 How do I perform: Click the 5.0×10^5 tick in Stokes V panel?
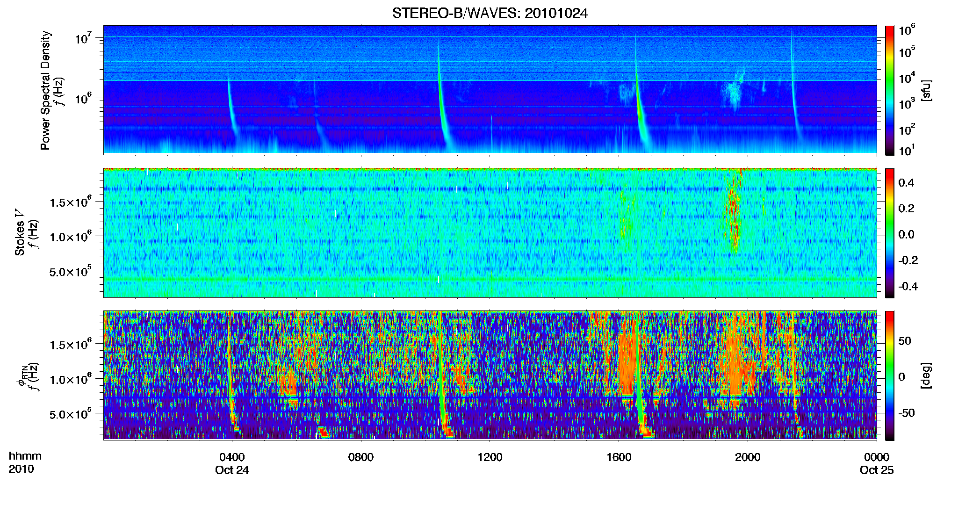coord(70,271)
